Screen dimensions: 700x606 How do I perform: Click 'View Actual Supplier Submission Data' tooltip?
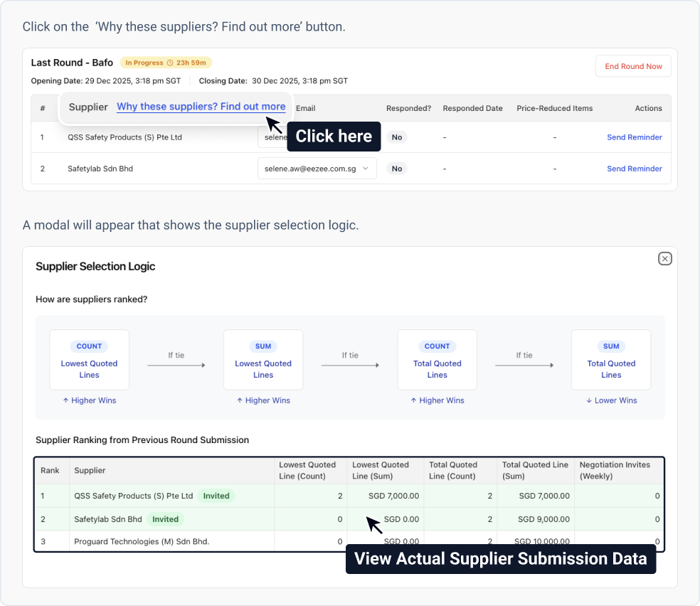point(500,559)
